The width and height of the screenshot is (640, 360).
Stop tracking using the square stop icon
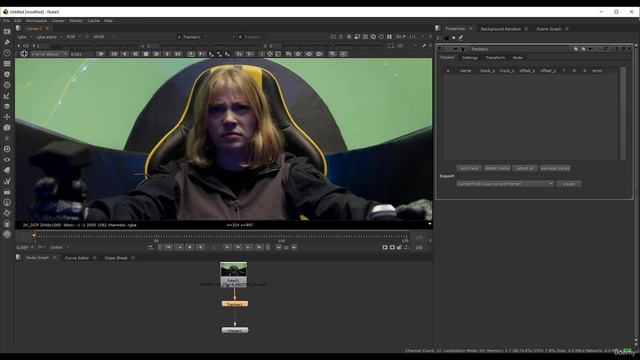click(x=146, y=54)
